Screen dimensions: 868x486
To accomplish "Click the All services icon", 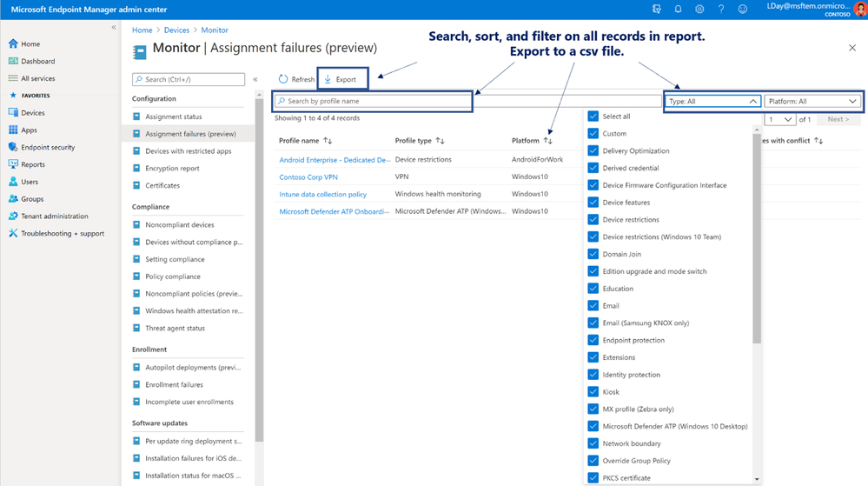I will coord(13,78).
